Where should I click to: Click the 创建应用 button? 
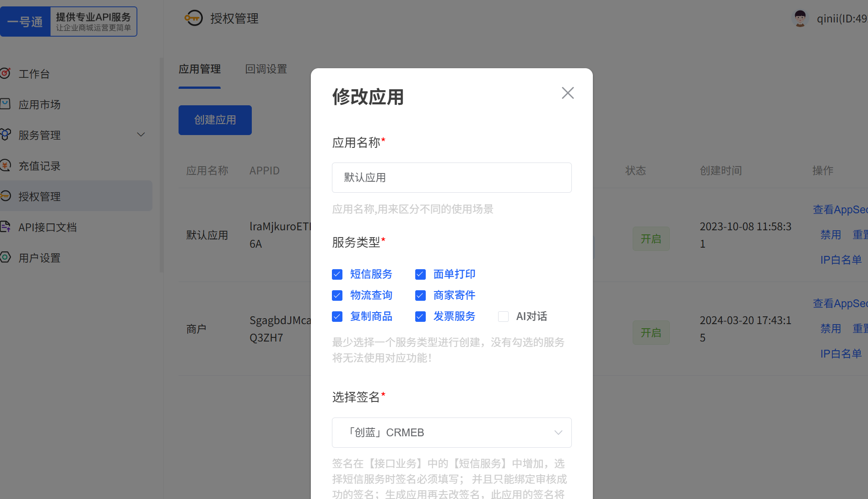[215, 120]
